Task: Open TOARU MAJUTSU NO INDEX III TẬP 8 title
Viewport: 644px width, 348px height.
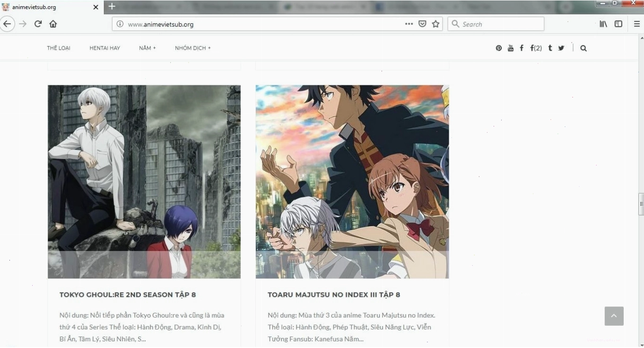Action: [334, 294]
